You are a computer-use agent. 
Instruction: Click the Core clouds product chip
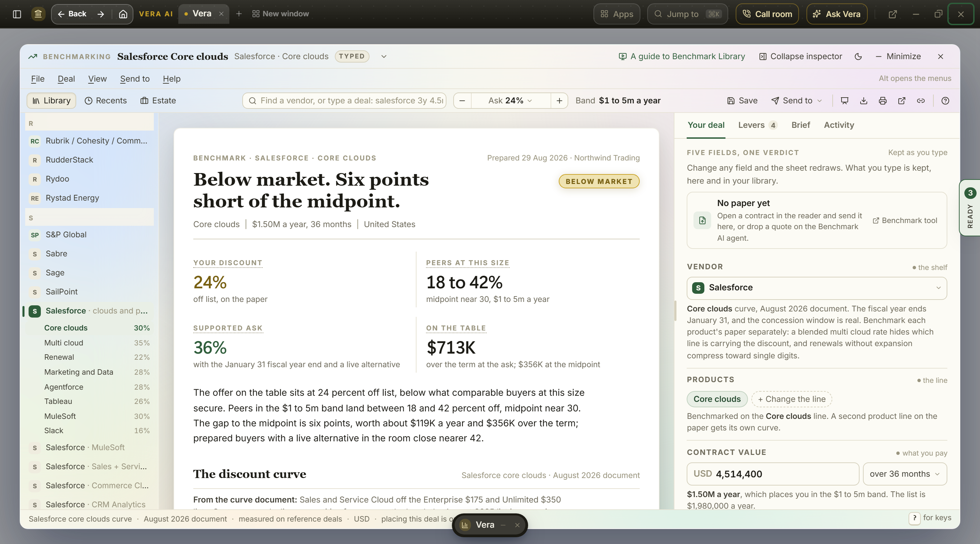click(x=717, y=399)
